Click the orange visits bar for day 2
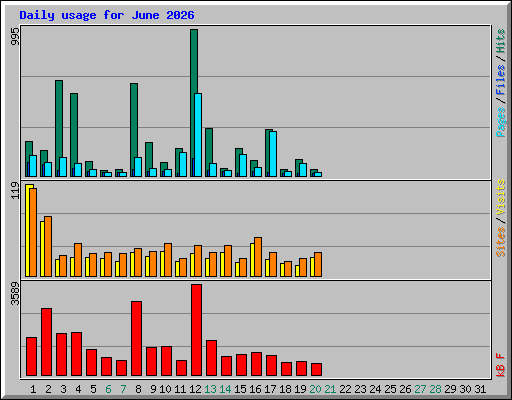 (48, 246)
